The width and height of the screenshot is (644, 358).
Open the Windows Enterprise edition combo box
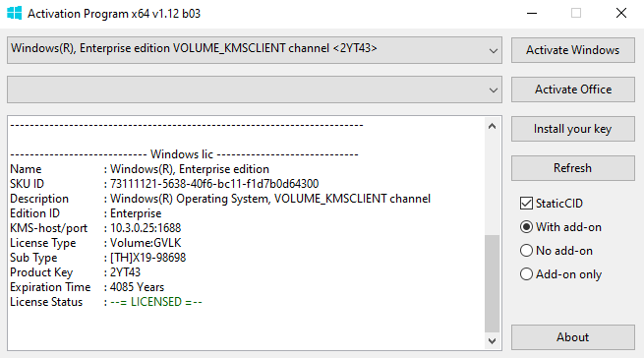coord(255,50)
